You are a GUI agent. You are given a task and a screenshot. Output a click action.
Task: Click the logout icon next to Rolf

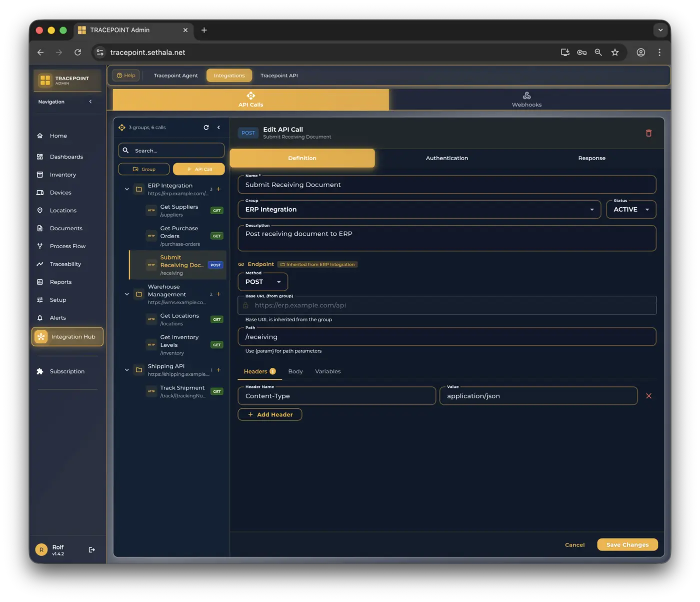click(x=92, y=550)
